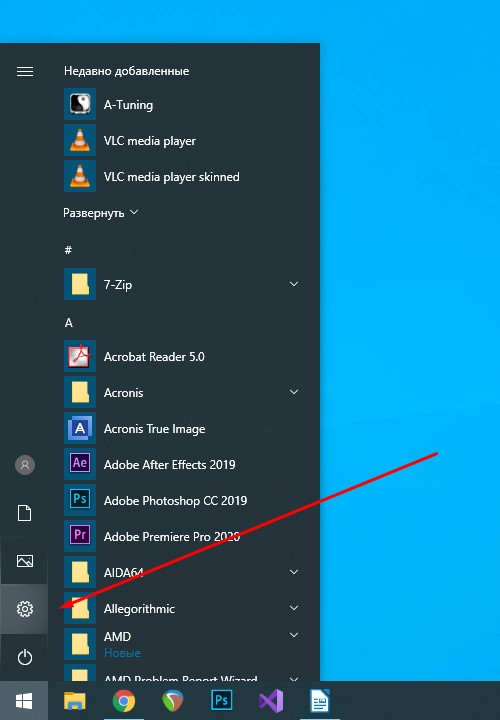Expand the 7-Zip folder chevron

point(294,284)
